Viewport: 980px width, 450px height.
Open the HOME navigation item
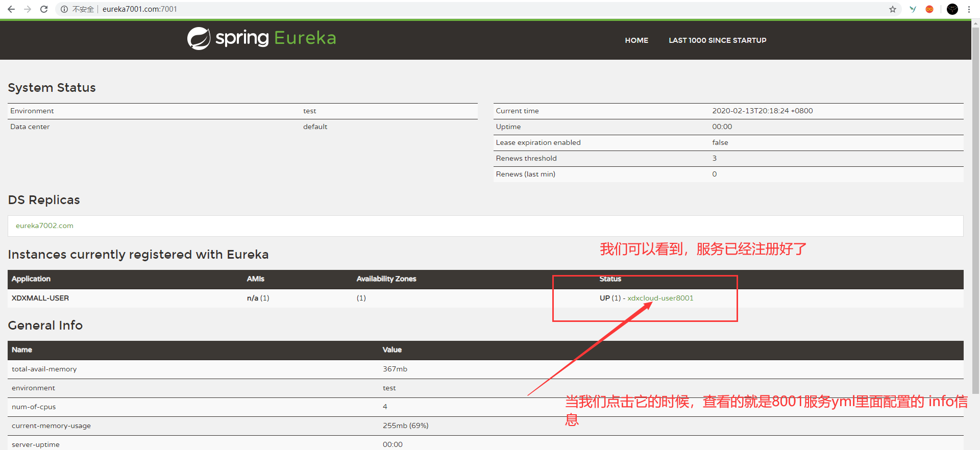(636, 40)
